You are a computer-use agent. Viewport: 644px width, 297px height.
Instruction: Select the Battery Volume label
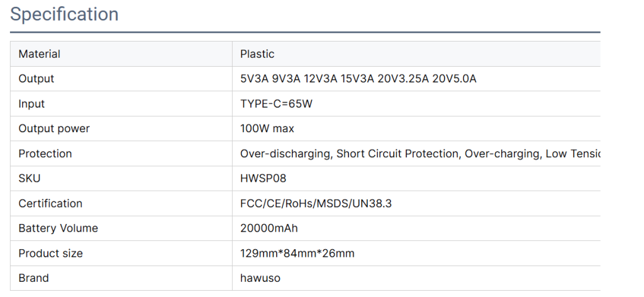58,228
